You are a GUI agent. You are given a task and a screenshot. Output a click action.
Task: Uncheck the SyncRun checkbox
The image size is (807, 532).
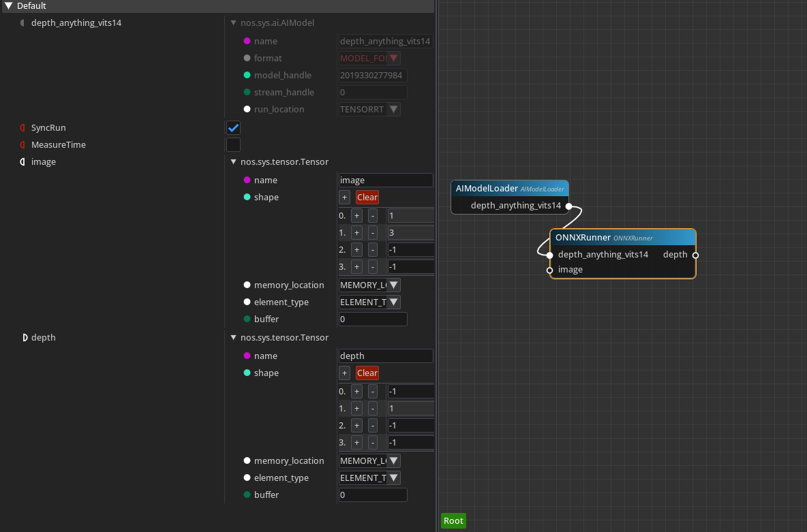[233, 127]
